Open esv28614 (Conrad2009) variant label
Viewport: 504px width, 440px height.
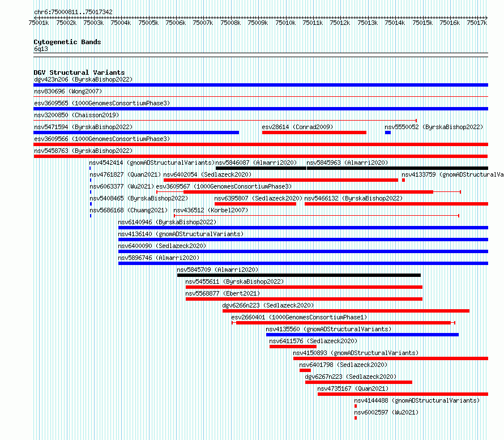[297, 127]
